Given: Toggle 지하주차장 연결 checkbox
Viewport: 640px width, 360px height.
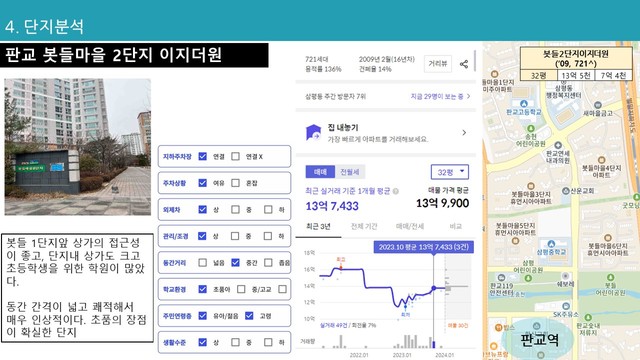Looking at the screenshot, I should tap(202, 156).
